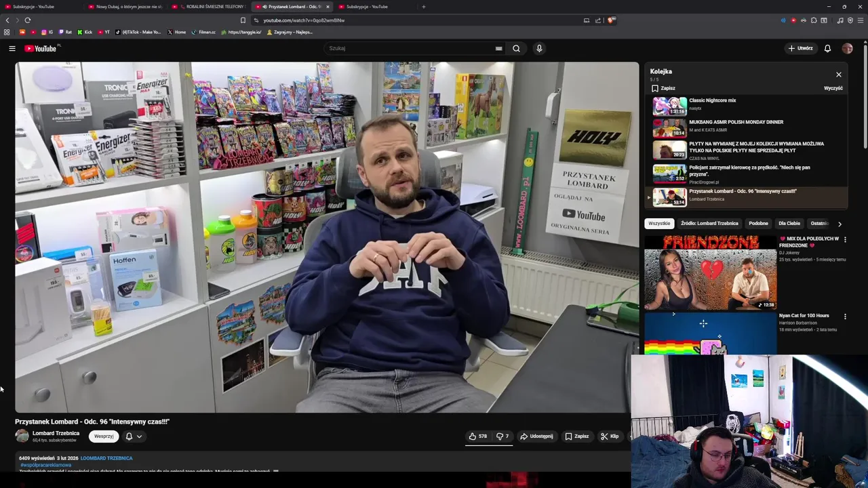Viewport: 868px width, 488px height.
Task: Open the Rat Twitch bookmark
Action: pyautogui.click(x=65, y=32)
